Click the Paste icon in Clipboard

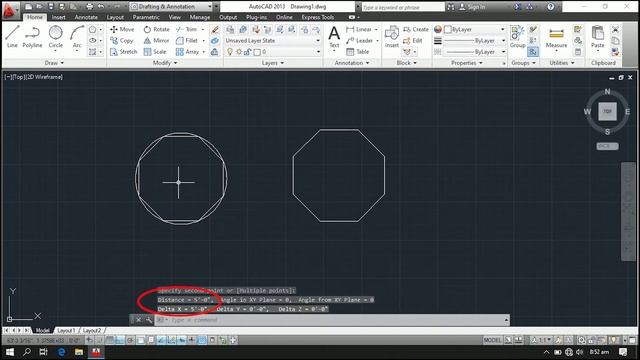598,37
